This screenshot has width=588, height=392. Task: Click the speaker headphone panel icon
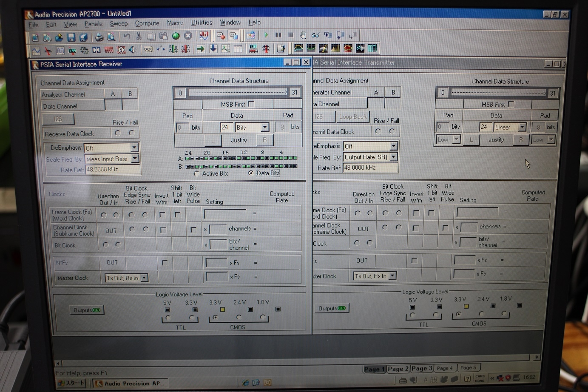[x=133, y=50]
